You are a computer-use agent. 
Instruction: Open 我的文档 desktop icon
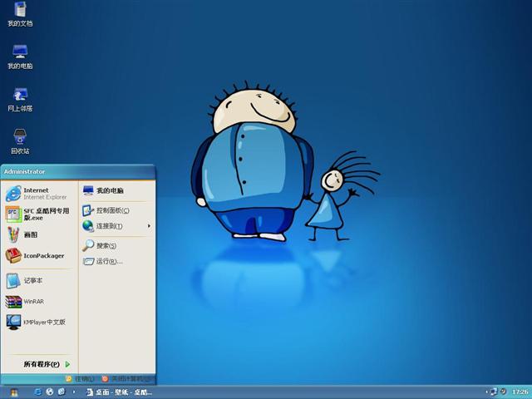point(20,14)
